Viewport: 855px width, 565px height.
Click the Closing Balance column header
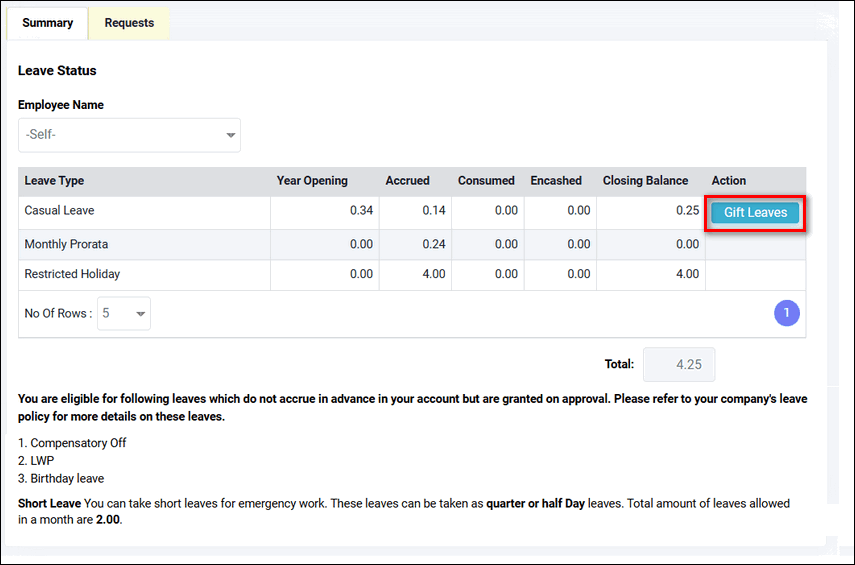click(645, 181)
